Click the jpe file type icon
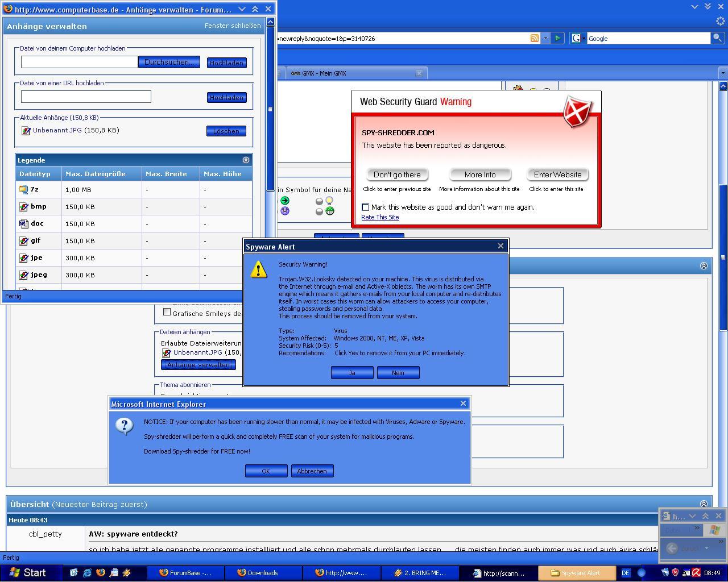 (x=24, y=257)
